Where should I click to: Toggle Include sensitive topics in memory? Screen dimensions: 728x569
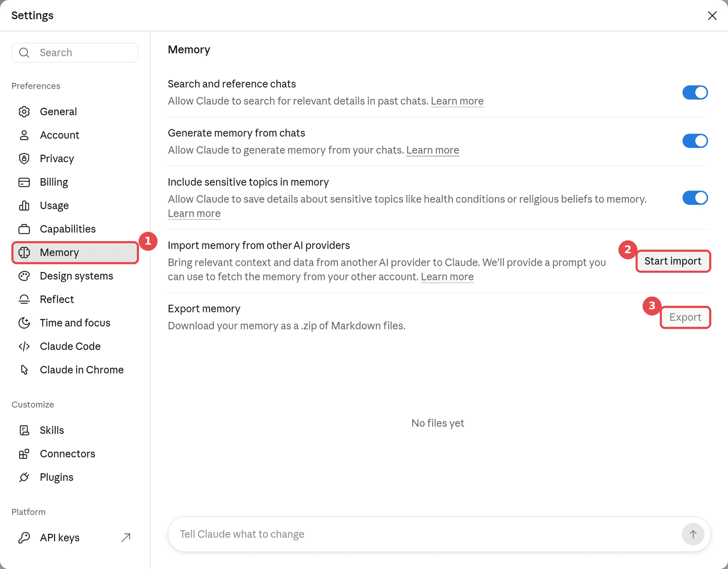point(695,198)
